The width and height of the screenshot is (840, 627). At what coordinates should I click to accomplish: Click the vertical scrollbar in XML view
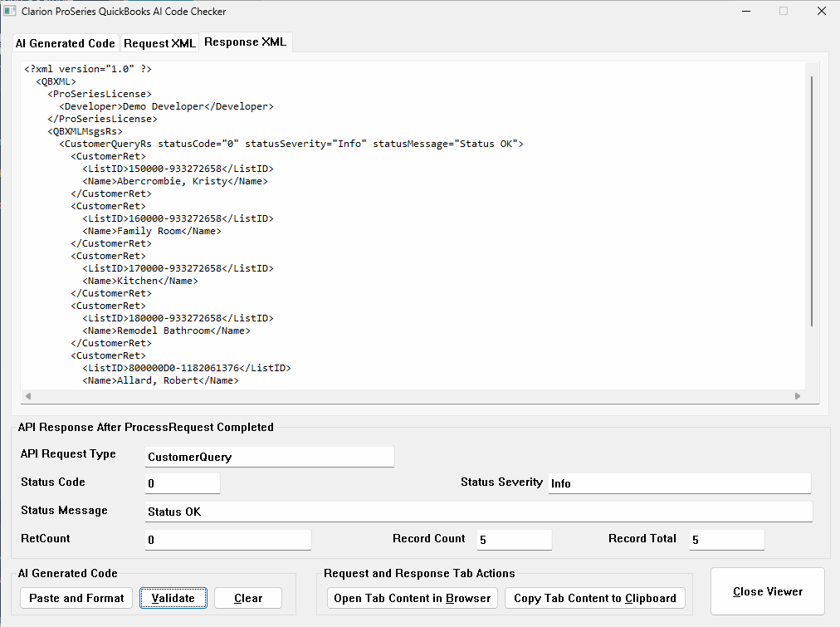(x=811, y=199)
